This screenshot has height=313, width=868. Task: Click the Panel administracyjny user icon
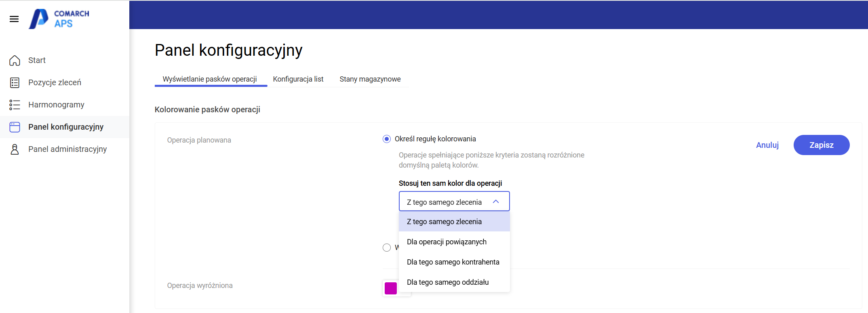pos(15,149)
